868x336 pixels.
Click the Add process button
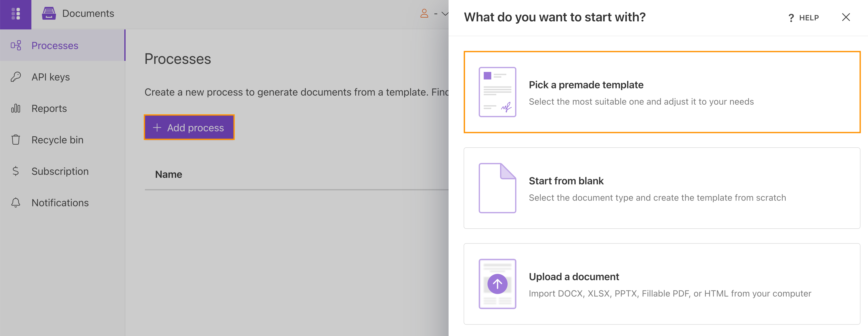click(x=189, y=127)
